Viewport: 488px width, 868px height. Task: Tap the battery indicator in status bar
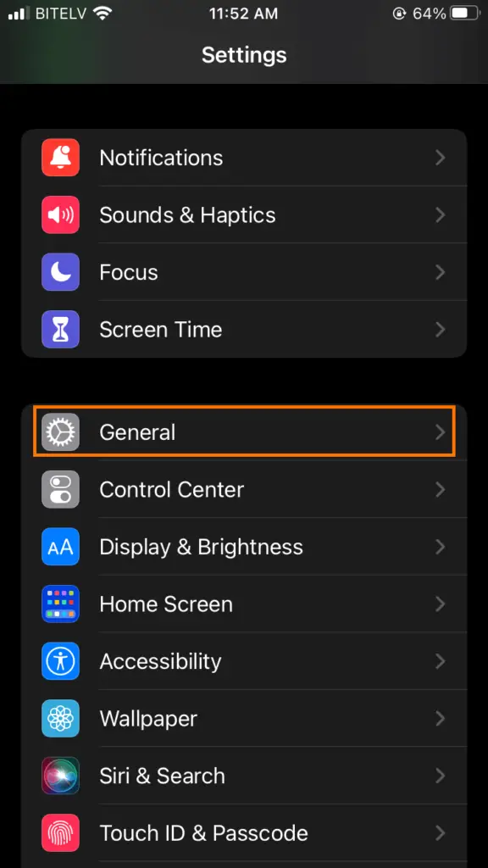[466, 14]
